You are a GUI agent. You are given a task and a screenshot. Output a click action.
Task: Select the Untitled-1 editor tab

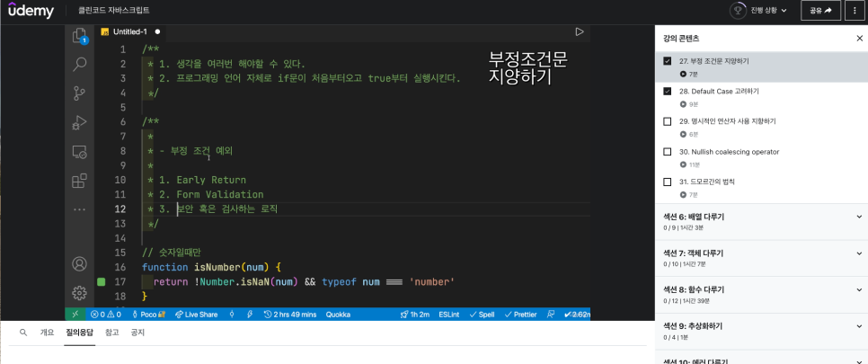pyautogui.click(x=130, y=32)
